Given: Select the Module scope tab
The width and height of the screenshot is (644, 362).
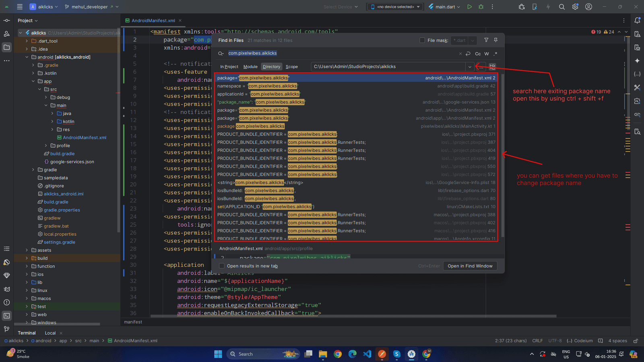Looking at the screenshot, I should pos(250,67).
